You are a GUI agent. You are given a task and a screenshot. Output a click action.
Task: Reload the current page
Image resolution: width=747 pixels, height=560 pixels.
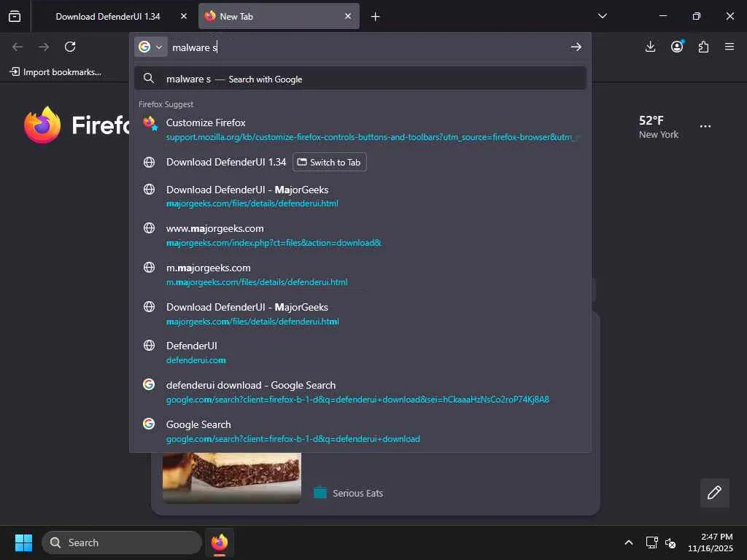tap(70, 47)
